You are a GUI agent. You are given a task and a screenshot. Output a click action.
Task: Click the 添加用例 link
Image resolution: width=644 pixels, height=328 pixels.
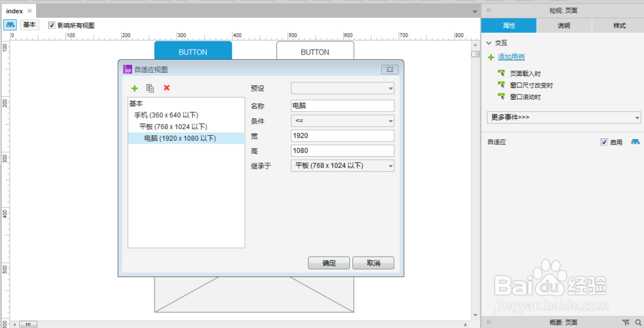pyautogui.click(x=511, y=57)
